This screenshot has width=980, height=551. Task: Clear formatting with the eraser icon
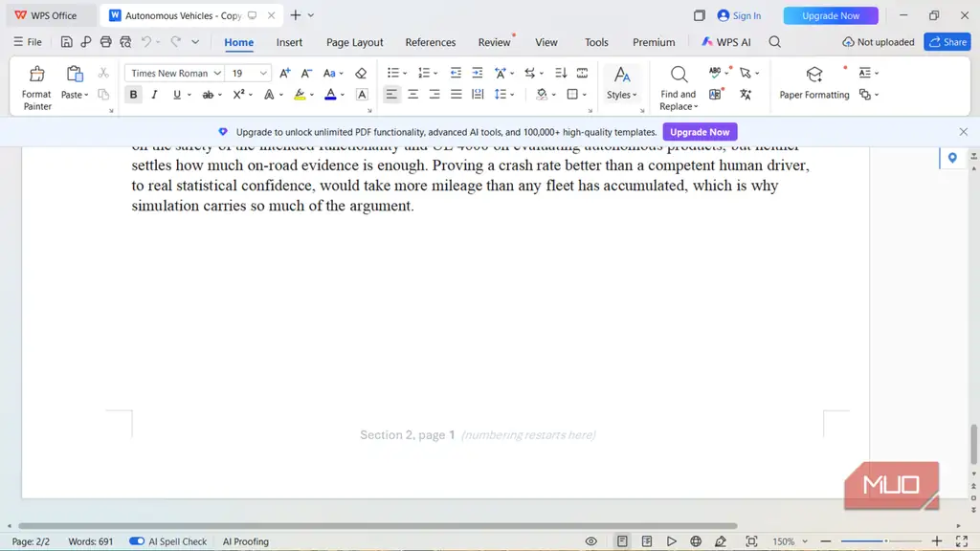point(361,73)
